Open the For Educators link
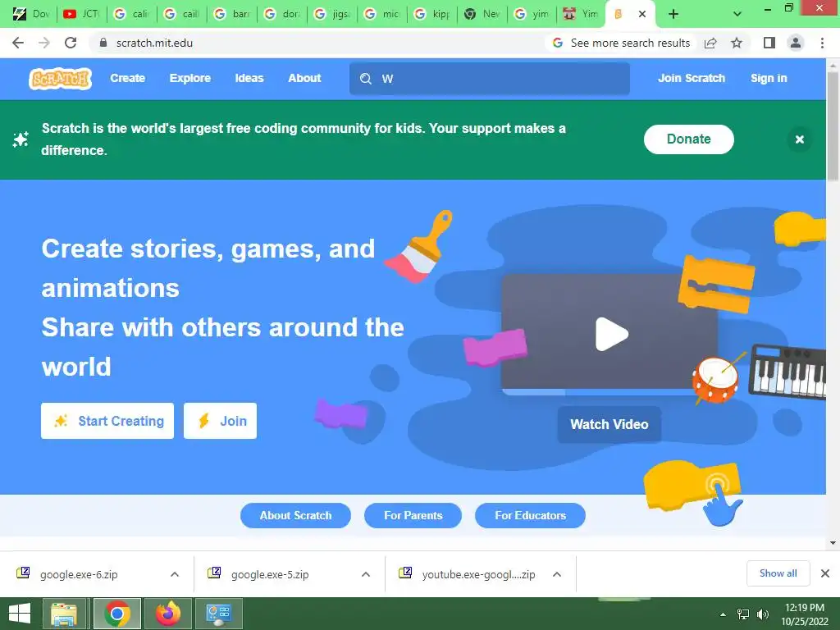840x630 pixels. point(531,515)
